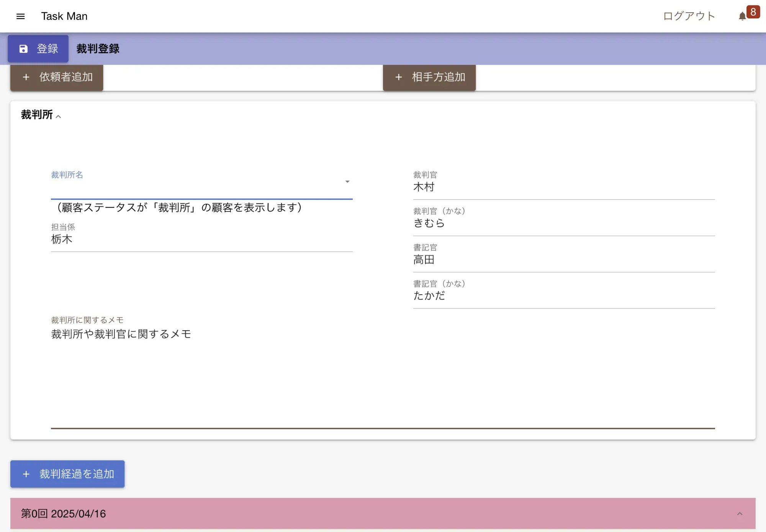Click the 裁判官 field containing 木村

tap(563, 187)
